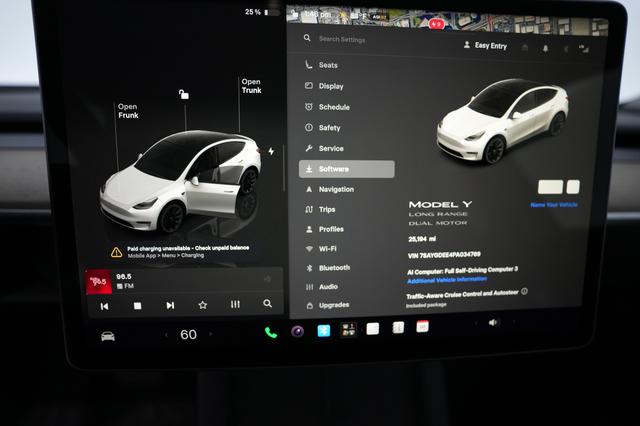640x426 pixels.
Task: Tap the media source speaker icon beside 96.5
Action: [x=267, y=279]
